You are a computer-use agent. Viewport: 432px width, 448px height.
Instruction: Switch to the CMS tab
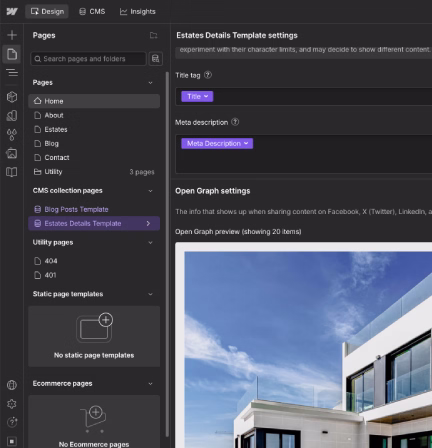pos(92,11)
